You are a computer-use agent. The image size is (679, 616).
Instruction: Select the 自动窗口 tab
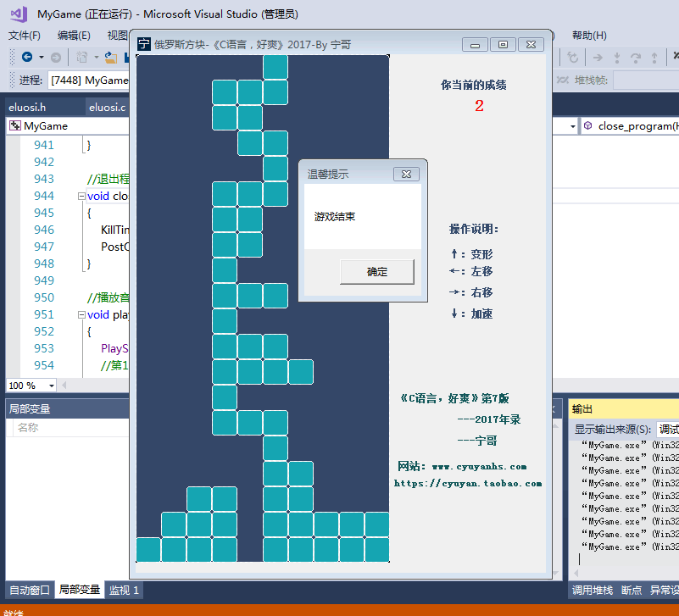pos(30,590)
